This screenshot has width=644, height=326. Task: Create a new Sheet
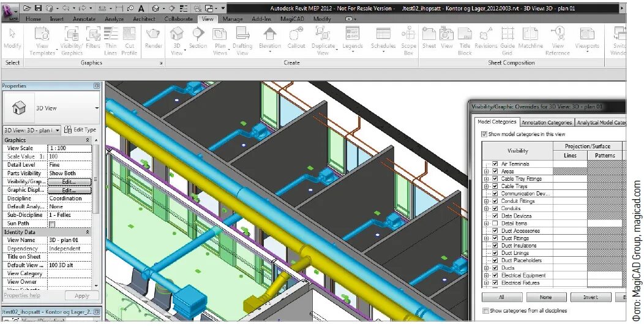pos(429,38)
